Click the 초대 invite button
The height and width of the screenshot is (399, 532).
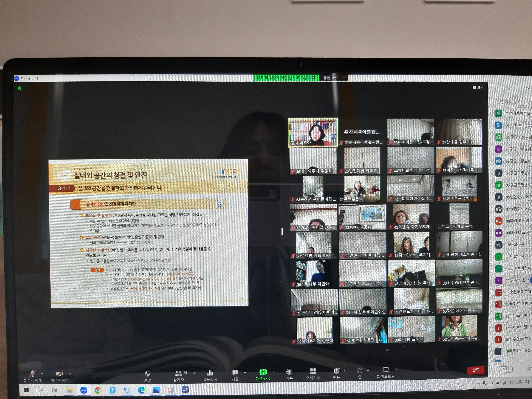coord(506,369)
